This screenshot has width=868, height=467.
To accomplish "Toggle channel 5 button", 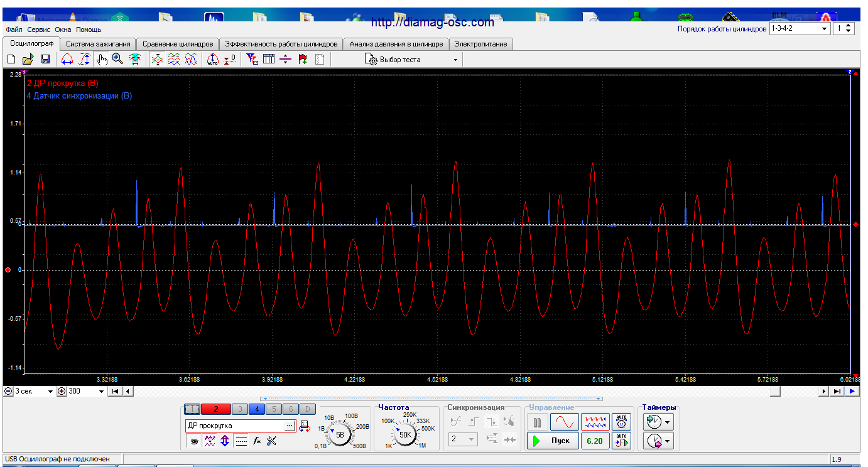I will point(274,409).
